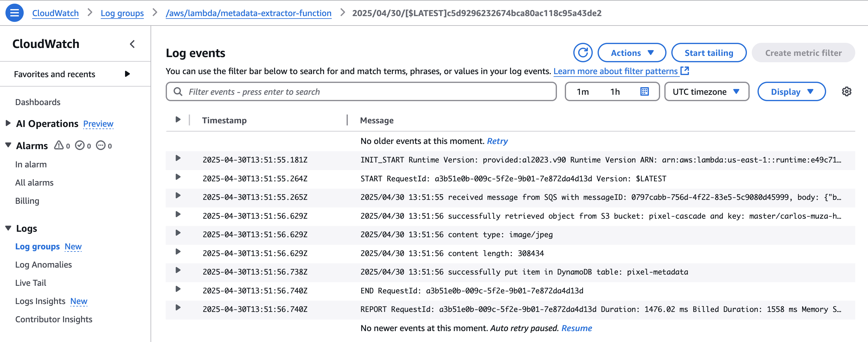This screenshot has width=868, height=342.
Task: Click Retry for older events
Action: (x=497, y=141)
